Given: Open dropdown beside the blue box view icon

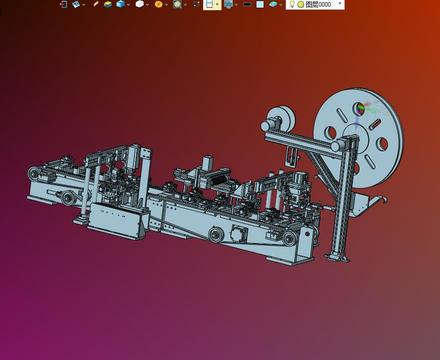Looking at the screenshot, I should pos(84,5).
